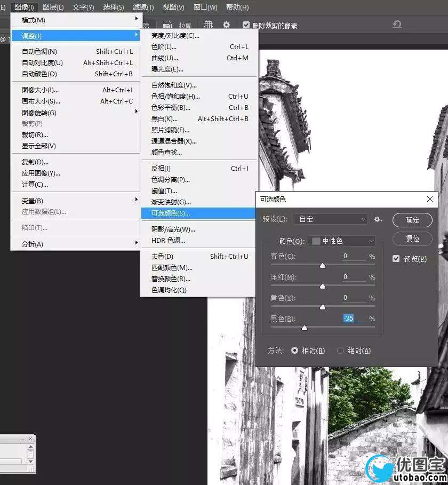Toggle the 预览(P) preview checkbox
The width and height of the screenshot is (448, 485).
(396, 259)
